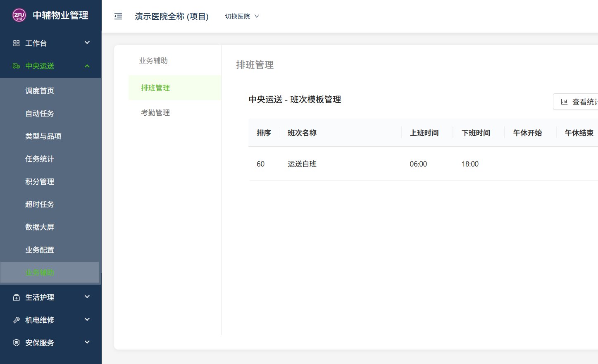Expand the 工作台 menu chevron
The width and height of the screenshot is (598, 364).
pyautogui.click(x=87, y=43)
